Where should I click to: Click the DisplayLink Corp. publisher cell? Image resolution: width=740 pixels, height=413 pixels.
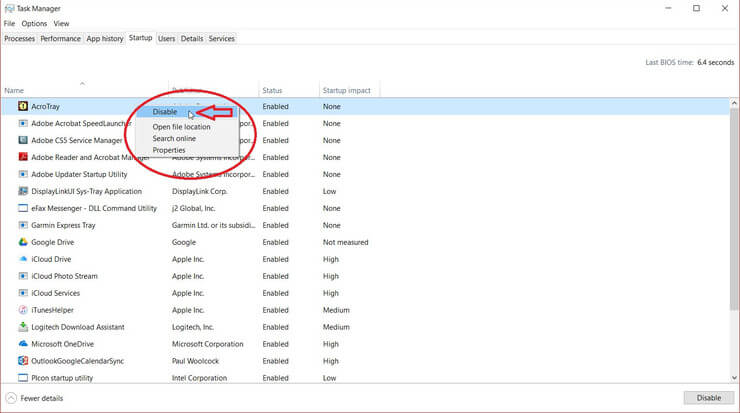(x=200, y=191)
